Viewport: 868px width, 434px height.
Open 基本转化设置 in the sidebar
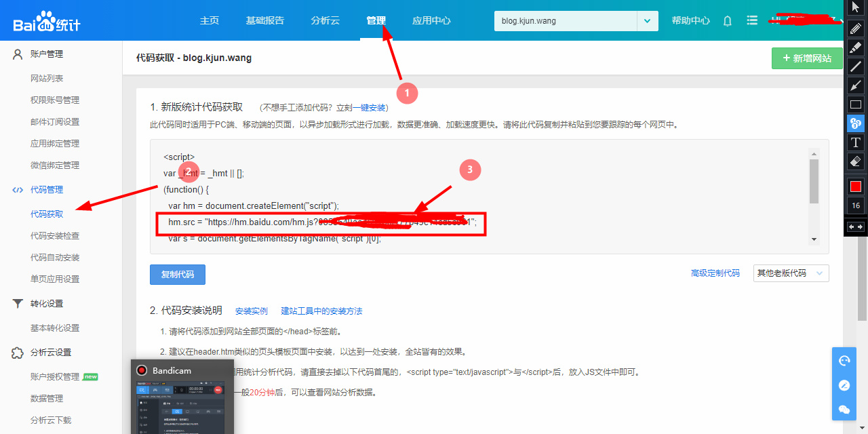pos(55,328)
